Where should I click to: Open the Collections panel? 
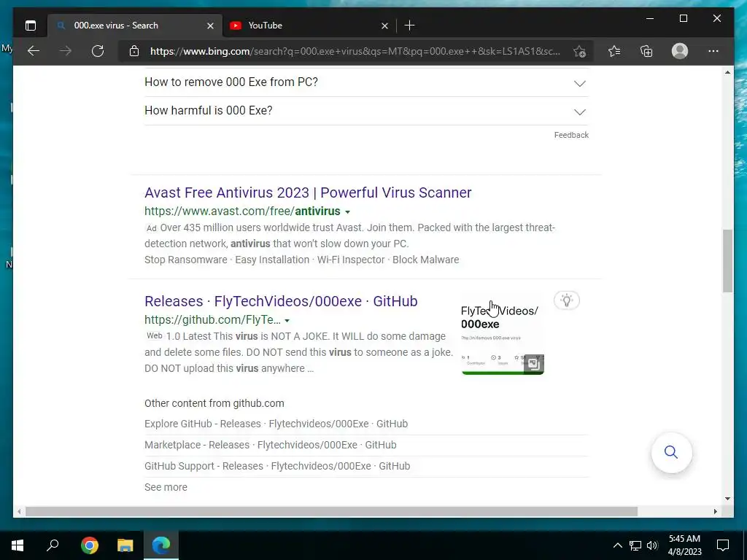646,51
